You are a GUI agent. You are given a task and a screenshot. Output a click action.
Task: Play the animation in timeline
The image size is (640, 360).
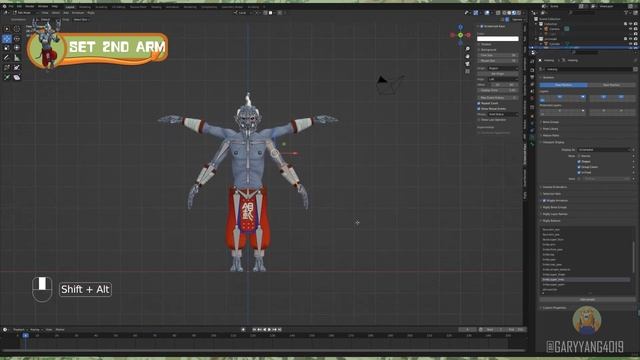click(269, 329)
